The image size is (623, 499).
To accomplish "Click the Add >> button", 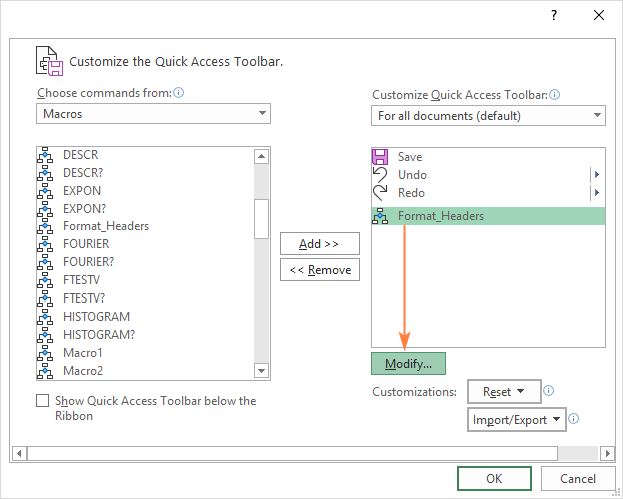I will (x=319, y=244).
